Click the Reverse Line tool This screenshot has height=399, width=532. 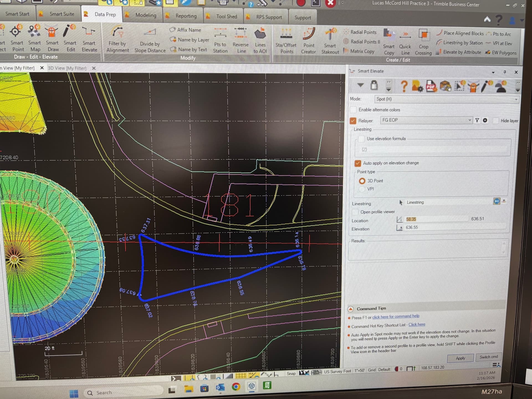pos(241,40)
